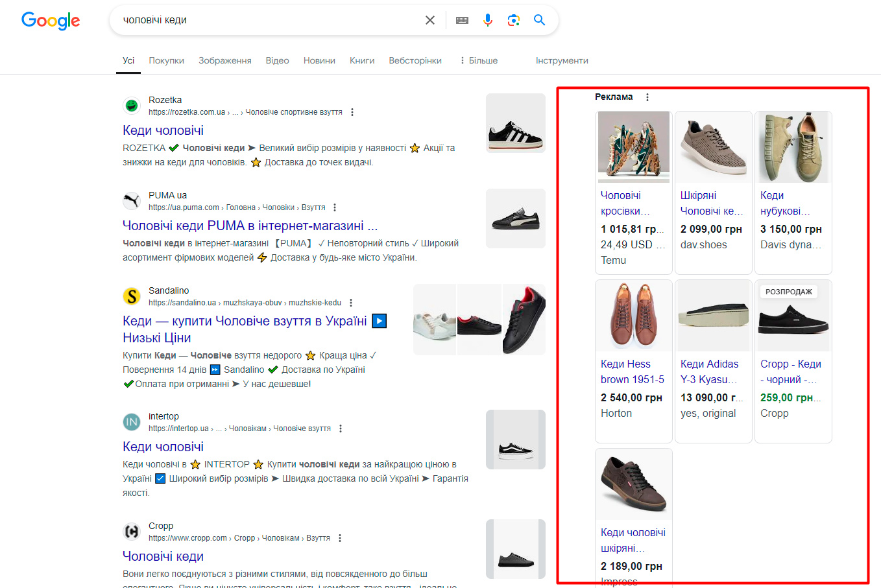Screen dimensions: 881x588
Task: Click PUMA ua site favicon
Action: click(x=132, y=200)
